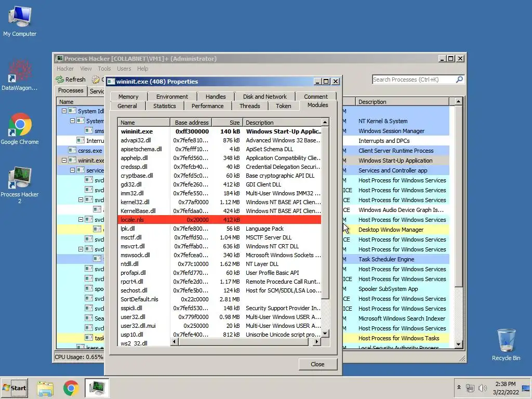Click the show desktop tray icon
This screenshot has width=532, height=399.
point(526,388)
